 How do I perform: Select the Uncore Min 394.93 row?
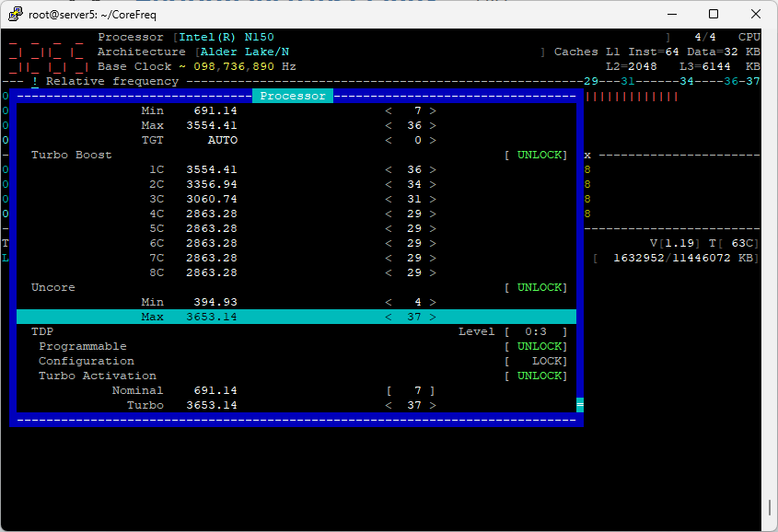coord(296,302)
